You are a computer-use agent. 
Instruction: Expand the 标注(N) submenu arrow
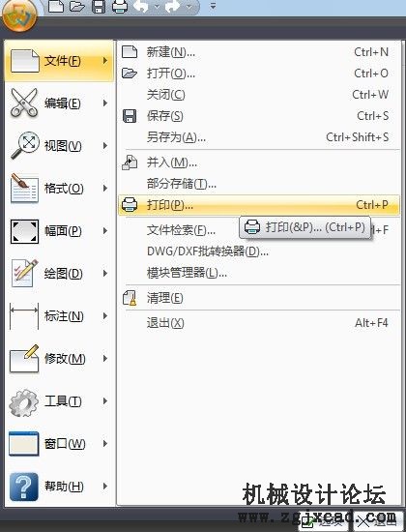105,316
